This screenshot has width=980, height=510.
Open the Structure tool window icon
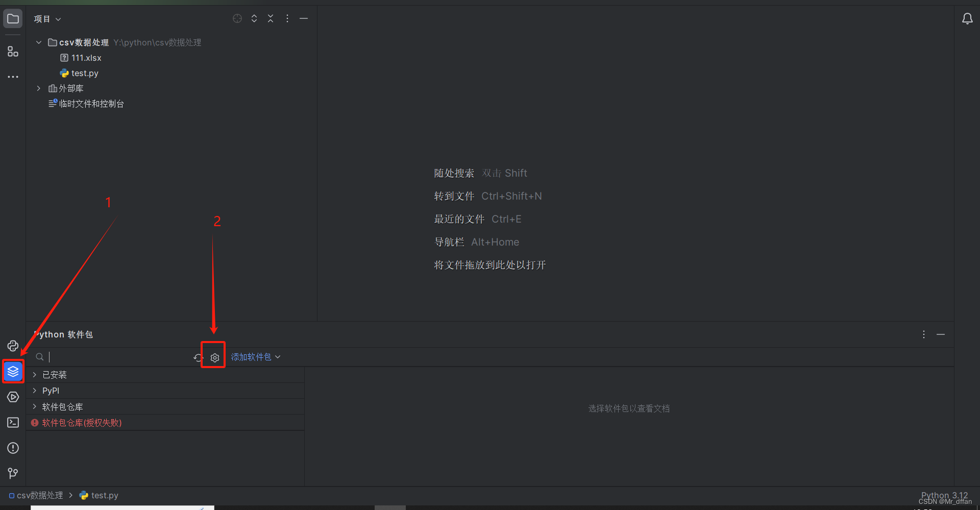point(12,51)
